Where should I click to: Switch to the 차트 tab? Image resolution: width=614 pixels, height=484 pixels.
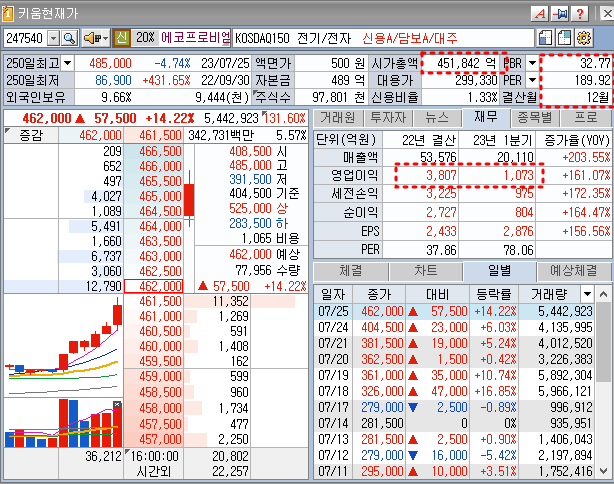pos(426,271)
